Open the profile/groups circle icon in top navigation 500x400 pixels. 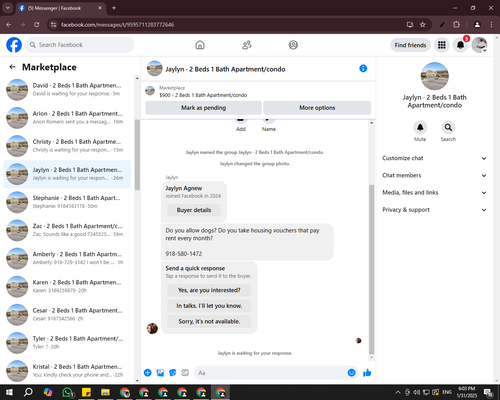(293, 45)
